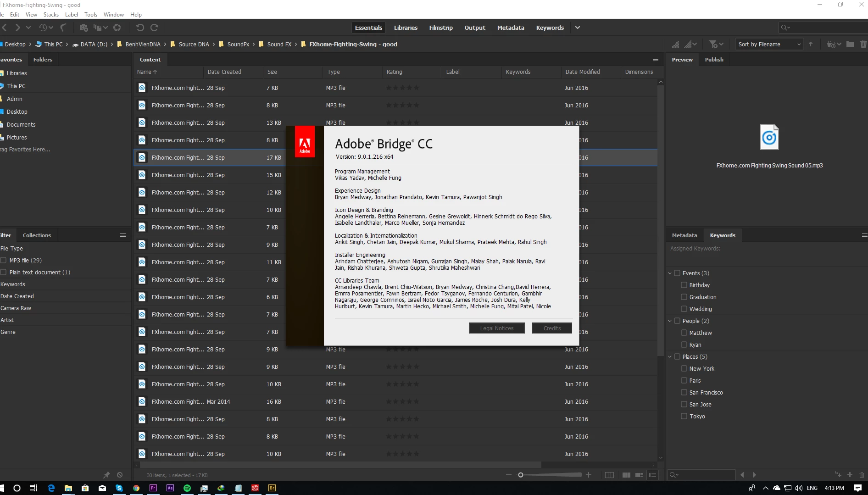Screen dimensions: 868x495
Task: Switch to thumbnails view icon
Action: pyautogui.click(x=626, y=475)
